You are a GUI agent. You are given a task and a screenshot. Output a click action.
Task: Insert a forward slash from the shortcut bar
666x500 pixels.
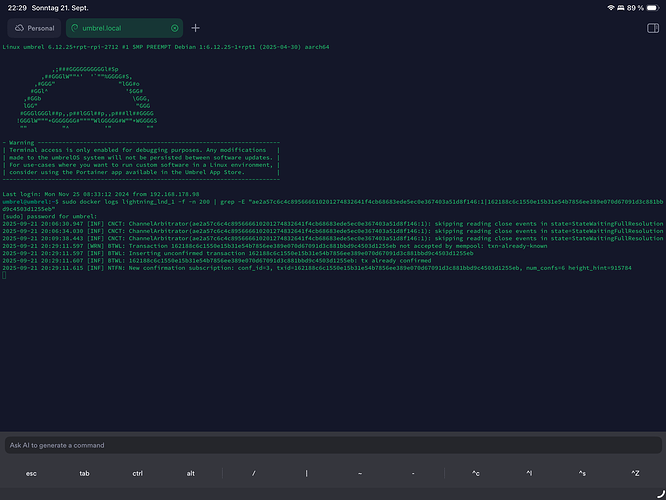(254, 473)
